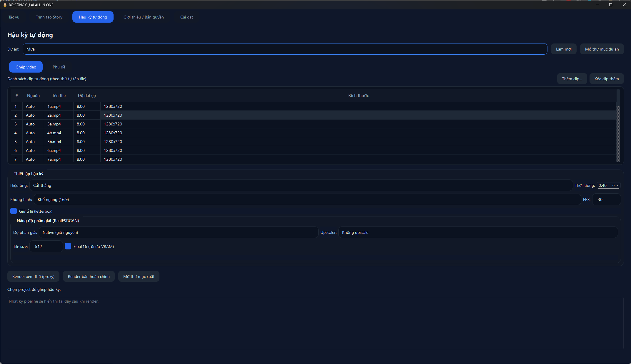Click the Render bản hoàn chỉnh button
The height and width of the screenshot is (364, 631).
pos(89,276)
